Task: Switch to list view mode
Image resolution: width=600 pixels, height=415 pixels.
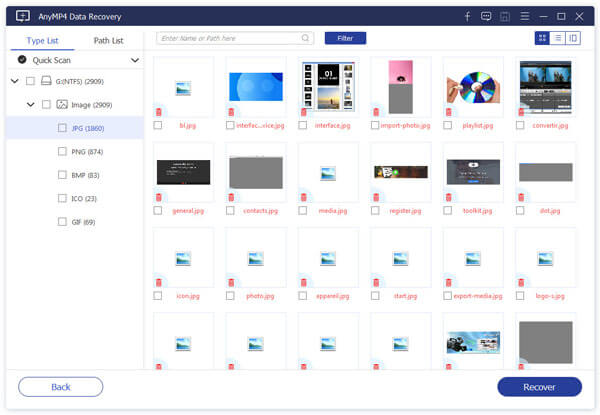Action: point(558,38)
